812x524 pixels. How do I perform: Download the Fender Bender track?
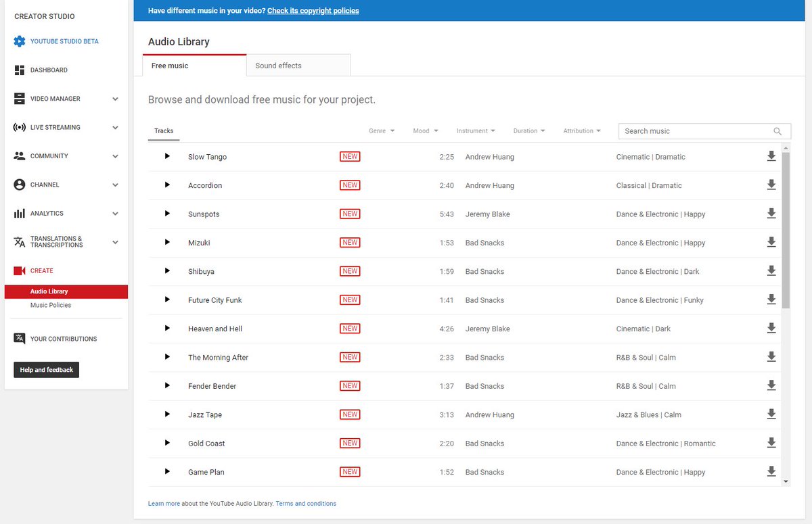coord(771,385)
